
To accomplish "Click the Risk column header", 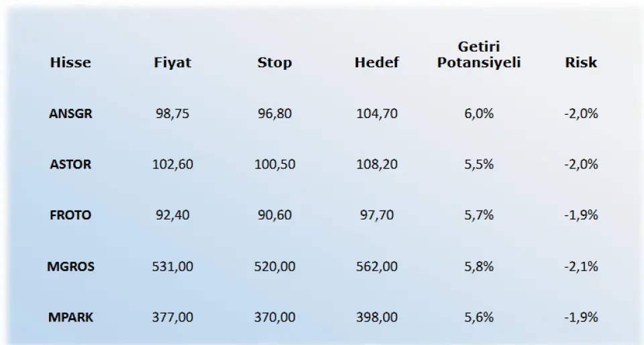I will click(581, 62).
